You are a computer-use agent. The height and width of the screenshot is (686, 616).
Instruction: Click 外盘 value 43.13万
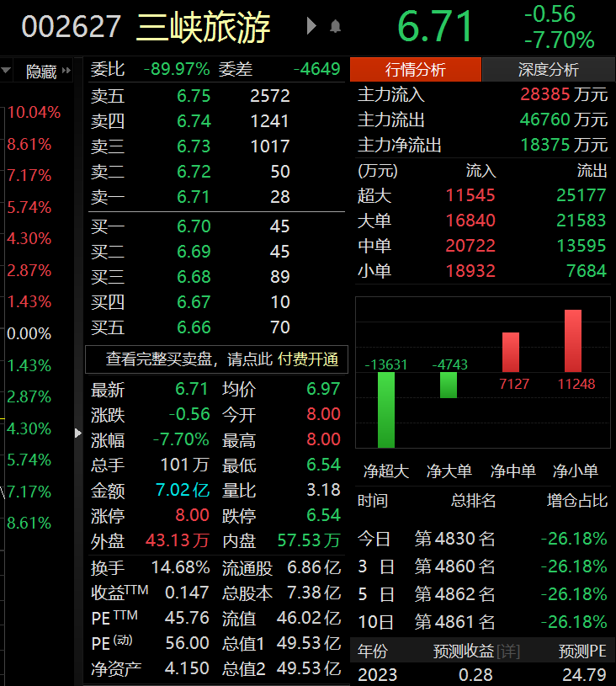178,540
